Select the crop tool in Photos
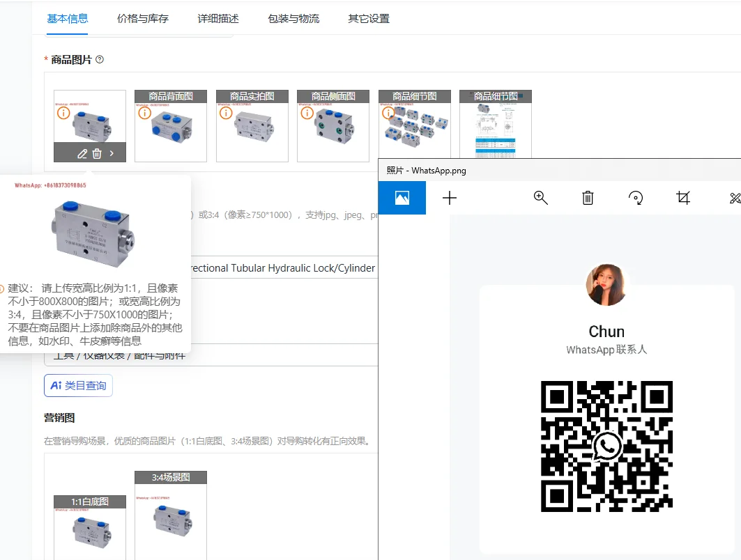The width and height of the screenshot is (741, 560). click(683, 198)
